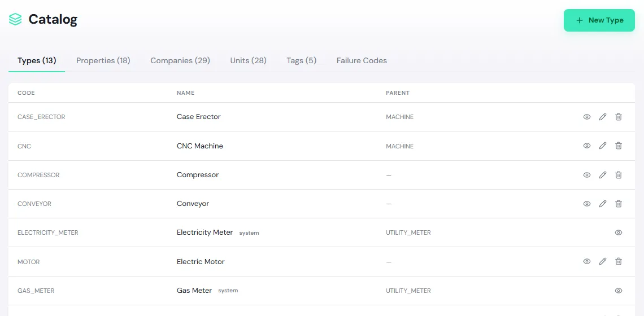The image size is (644, 316).
Task: View the Compressor type details
Action: pos(587,175)
